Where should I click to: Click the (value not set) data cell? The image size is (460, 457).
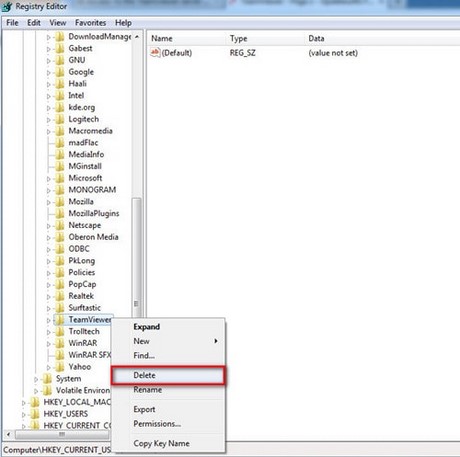pos(333,53)
